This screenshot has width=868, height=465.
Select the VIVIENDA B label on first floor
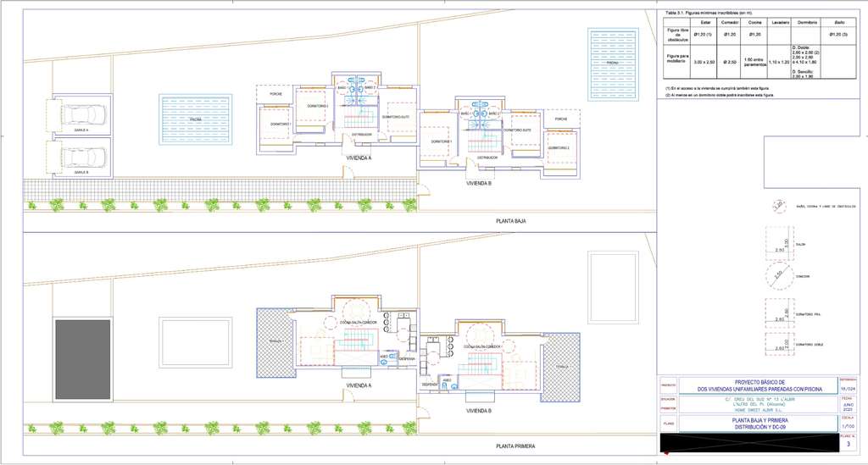coord(478,410)
